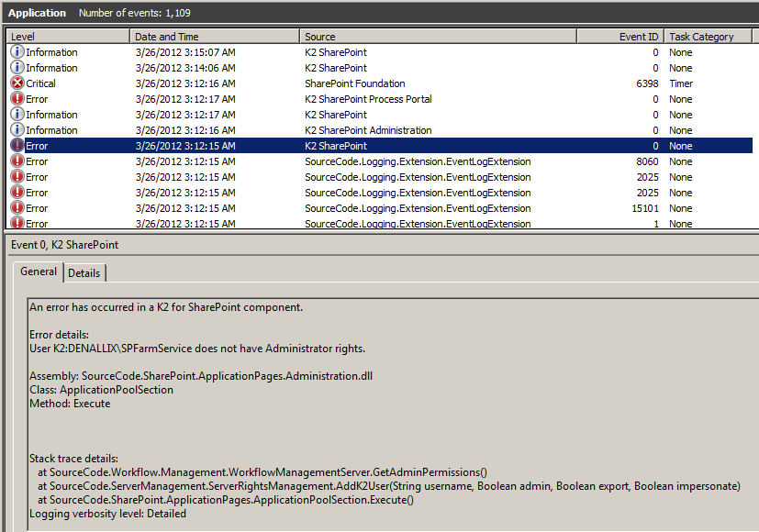Click the Information icon for the 3:12:17 AM K2 SharePoint row
Image resolution: width=759 pixels, height=532 pixels.
tap(17, 114)
